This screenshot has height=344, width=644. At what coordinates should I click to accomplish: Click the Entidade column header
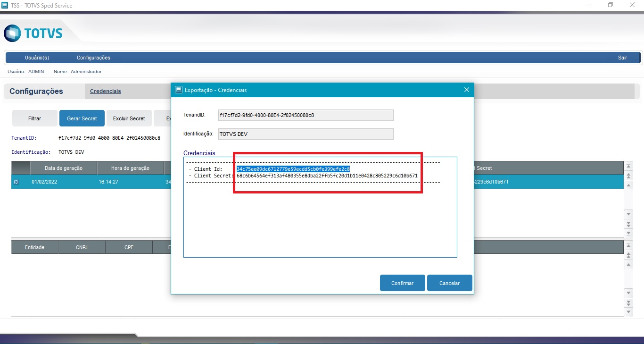(35, 247)
